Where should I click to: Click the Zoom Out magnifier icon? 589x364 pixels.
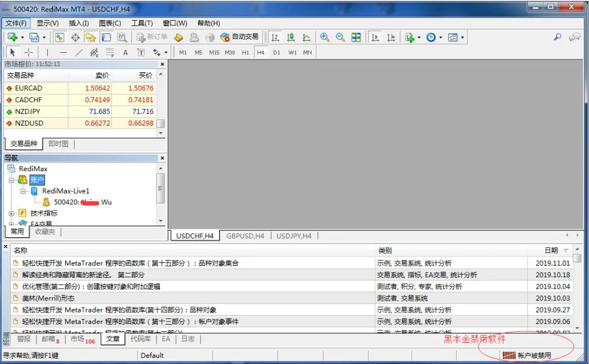point(340,37)
